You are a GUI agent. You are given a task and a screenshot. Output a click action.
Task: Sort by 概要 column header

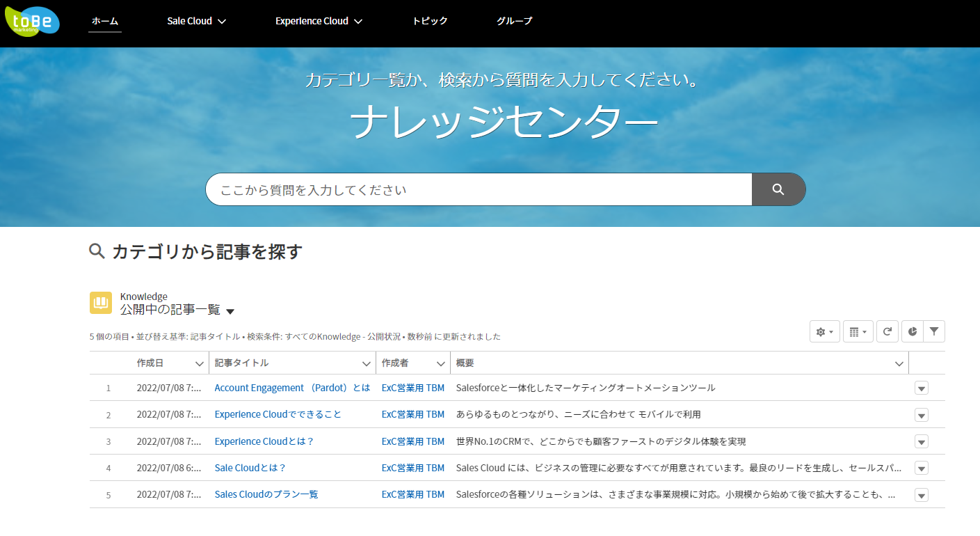465,363
